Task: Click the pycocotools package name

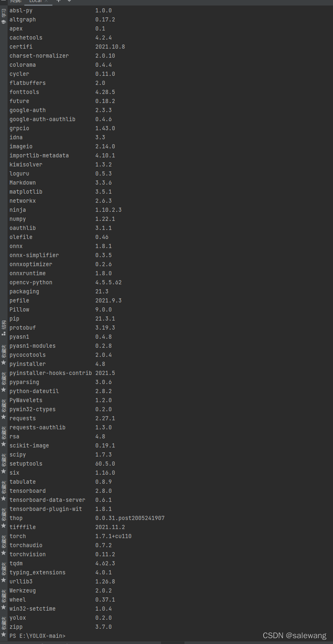Action: (28, 355)
